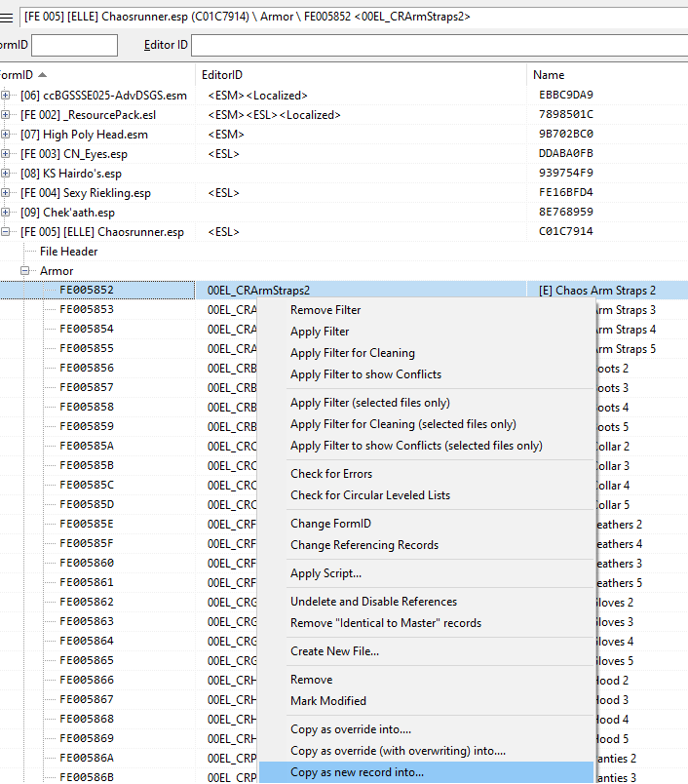Expand the CN_Eyes.esp node
The height and width of the screenshot is (784, 688).
tap(6, 153)
